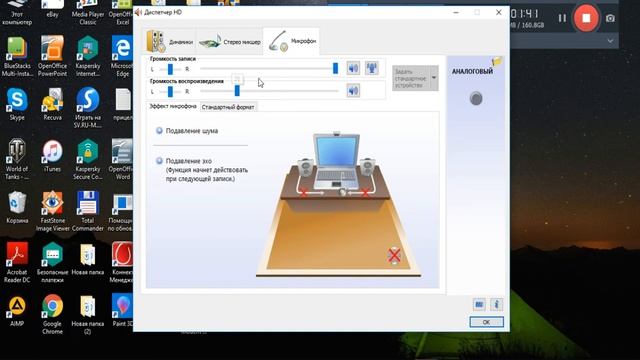This screenshot has width=640, height=360.
Task: Click the analog jack connector indicator
Action: [476, 98]
